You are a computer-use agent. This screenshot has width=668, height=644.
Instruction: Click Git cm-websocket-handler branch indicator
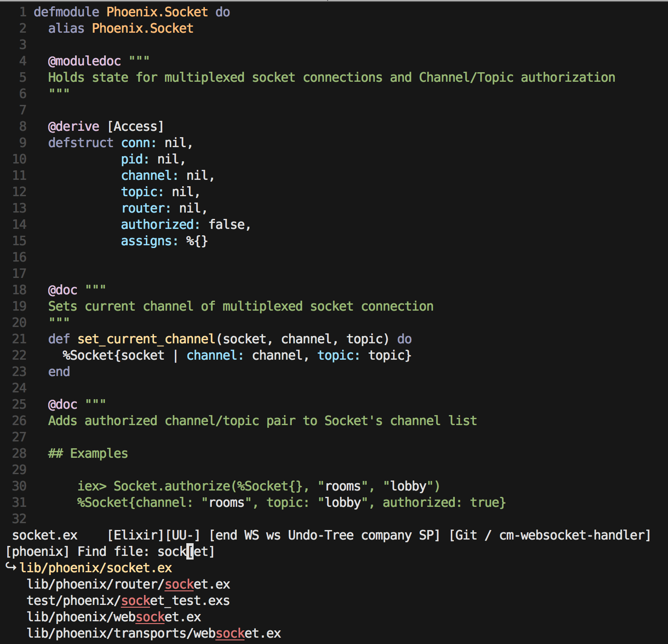pos(550,535)
